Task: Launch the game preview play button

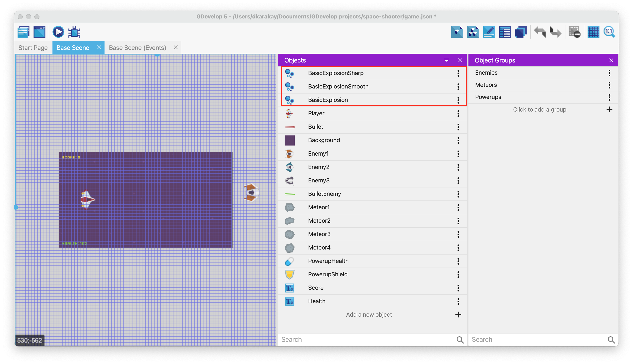Action: coord(58,32)
